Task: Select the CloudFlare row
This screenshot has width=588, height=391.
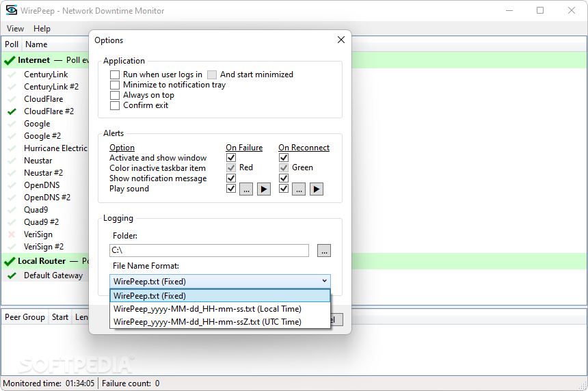Action: (x=44, y=99)
